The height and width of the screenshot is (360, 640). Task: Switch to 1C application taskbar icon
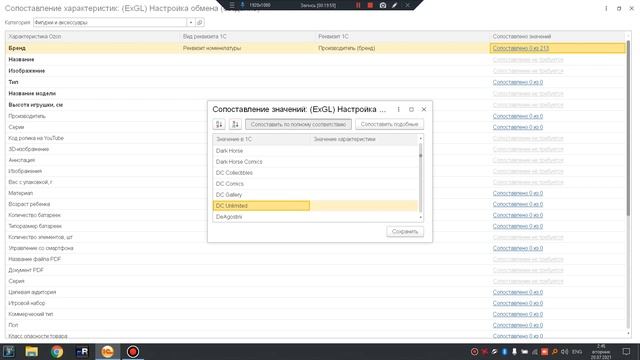(x=107, y=351)
